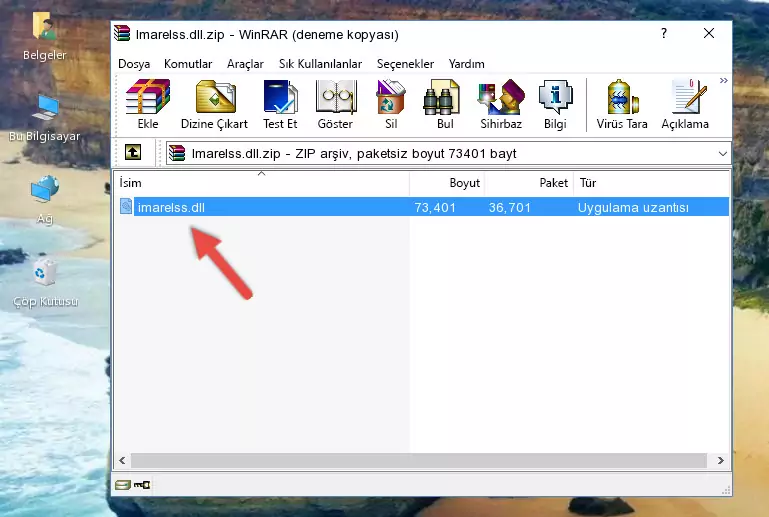Click the key password icon in status bar
769x517 pixels.
[142, 485]
